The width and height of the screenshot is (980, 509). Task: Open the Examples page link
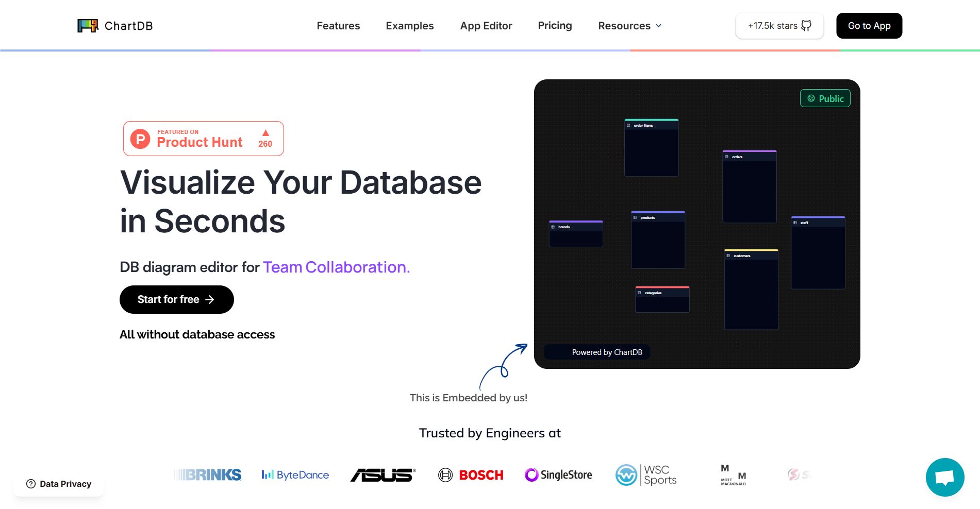(410, 26)
